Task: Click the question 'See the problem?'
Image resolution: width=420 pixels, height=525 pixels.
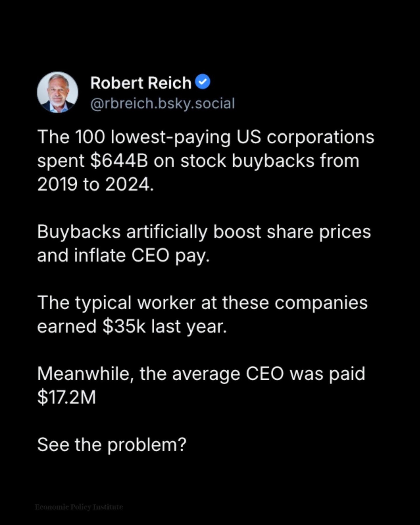Action: 112,445
